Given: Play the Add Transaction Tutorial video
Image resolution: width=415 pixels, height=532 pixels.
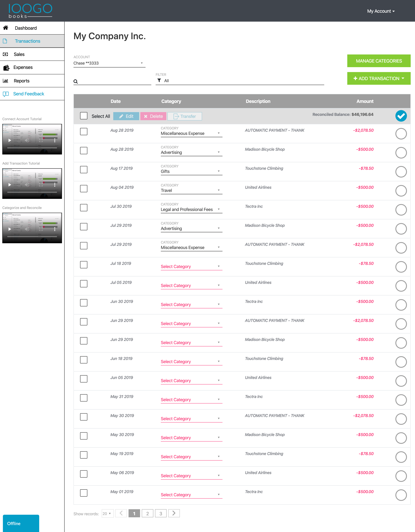Looking at the screenshot, I should 10,185.
